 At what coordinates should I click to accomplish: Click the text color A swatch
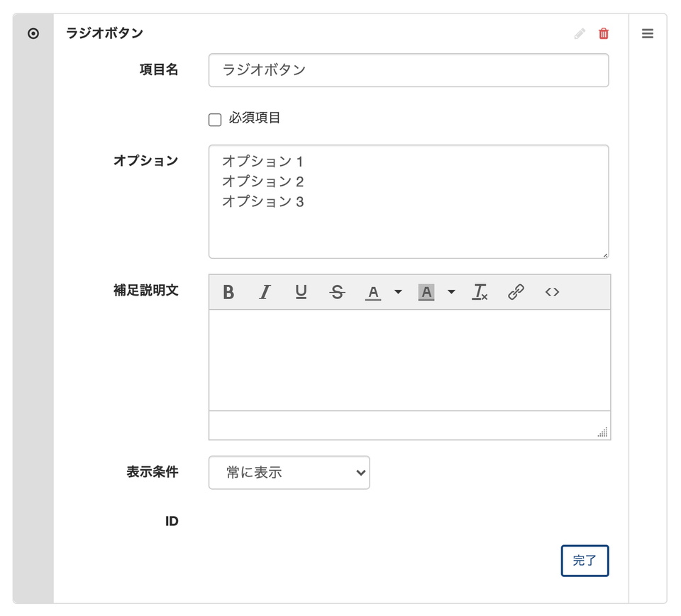point(373,292)
